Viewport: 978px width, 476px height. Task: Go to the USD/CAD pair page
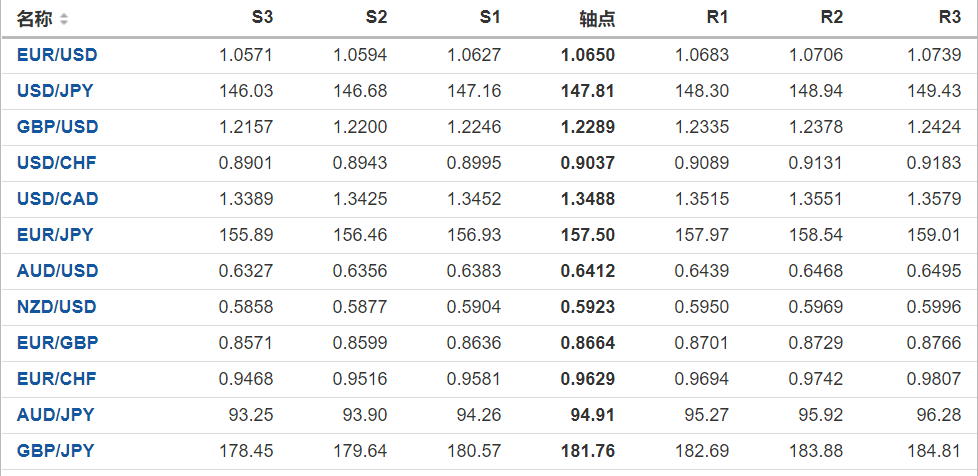pyautogui.click(x=57, y=199)
